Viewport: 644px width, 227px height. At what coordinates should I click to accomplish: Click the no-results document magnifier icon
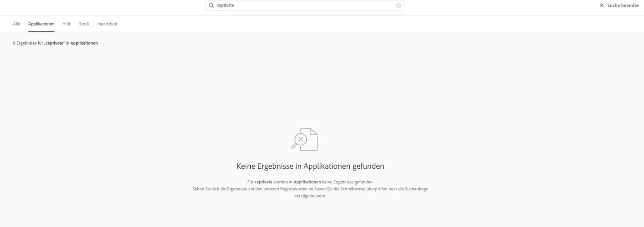click(305, 139)
